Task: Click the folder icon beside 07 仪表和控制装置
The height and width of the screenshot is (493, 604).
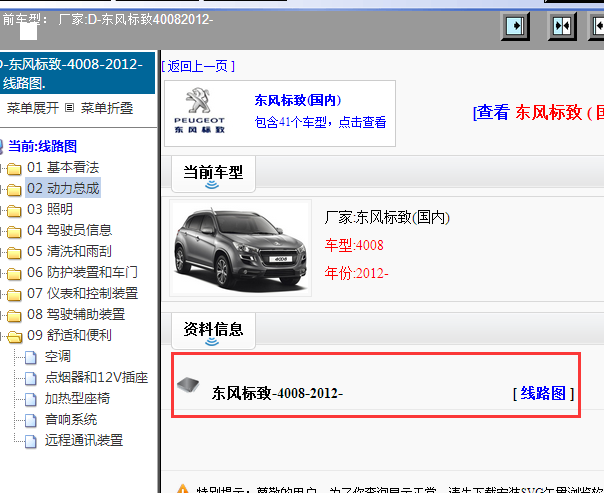Action: pyautogui.click(x=14, y=295)
